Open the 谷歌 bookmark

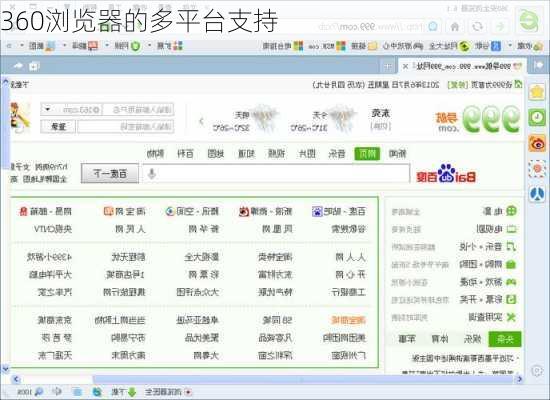488,46
